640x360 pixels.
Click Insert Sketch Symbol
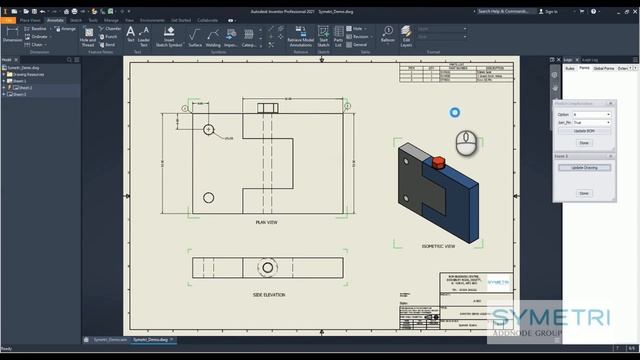169,36
